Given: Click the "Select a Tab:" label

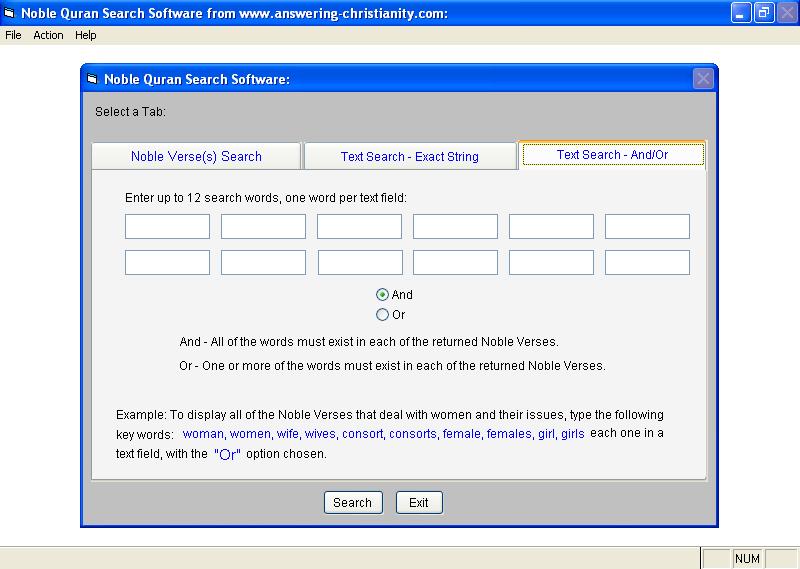Looking at the screenshot, I should click(x=131, y=112).
